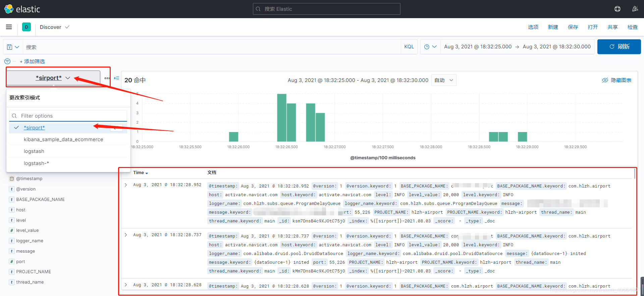
Task: Select the logstash-* index pattern
Action: 68,163
